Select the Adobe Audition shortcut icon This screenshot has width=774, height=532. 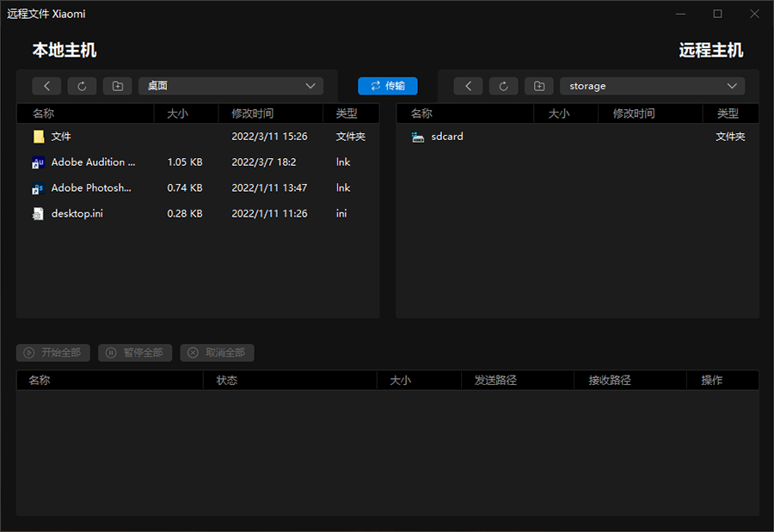tap(38, 162)
